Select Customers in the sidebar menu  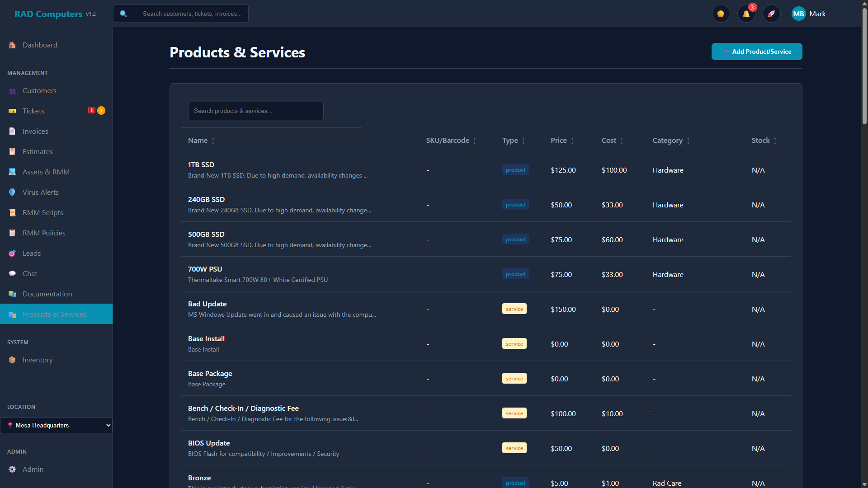(39, 91)
